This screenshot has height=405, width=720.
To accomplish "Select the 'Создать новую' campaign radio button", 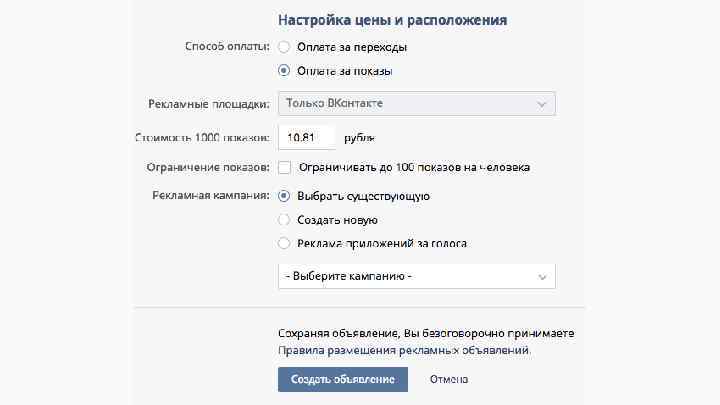I will pos(285,219).
